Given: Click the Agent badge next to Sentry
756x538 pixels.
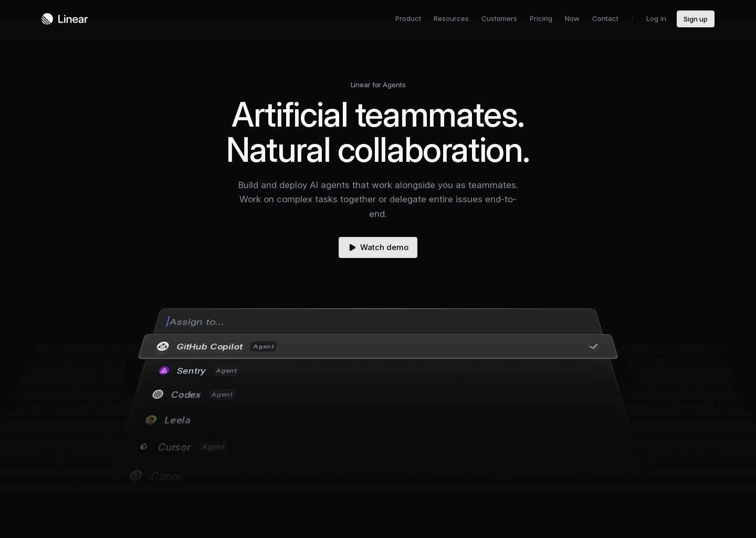Looking at the screenshot, I should (226, 370).
